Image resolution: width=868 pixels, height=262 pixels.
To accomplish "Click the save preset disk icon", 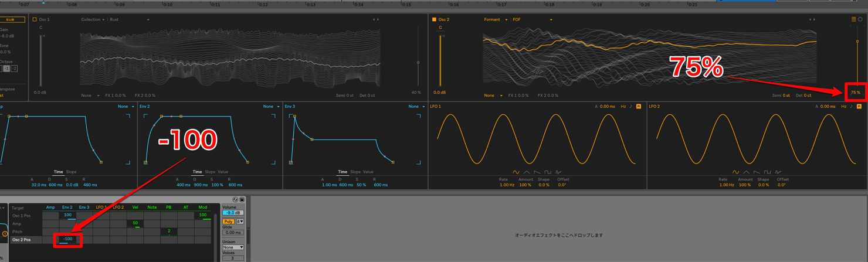I will pyautogui.click(x=242, y=200).
